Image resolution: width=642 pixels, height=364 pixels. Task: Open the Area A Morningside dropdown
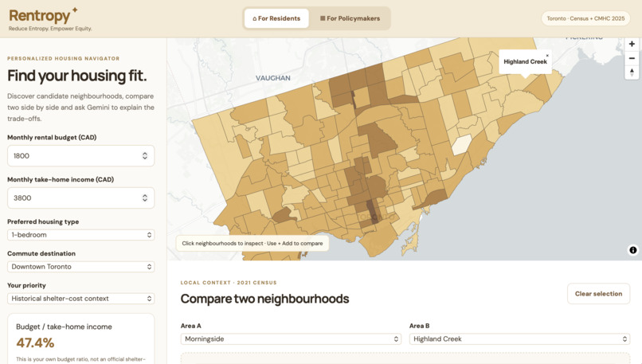coord(291,339)
